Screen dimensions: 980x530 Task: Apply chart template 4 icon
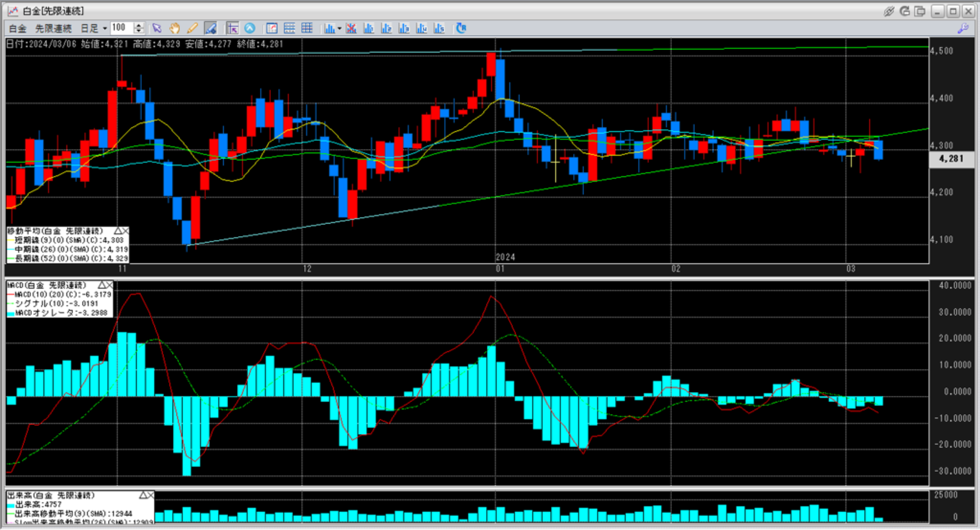pyautogui.click(x=421, y=28)
